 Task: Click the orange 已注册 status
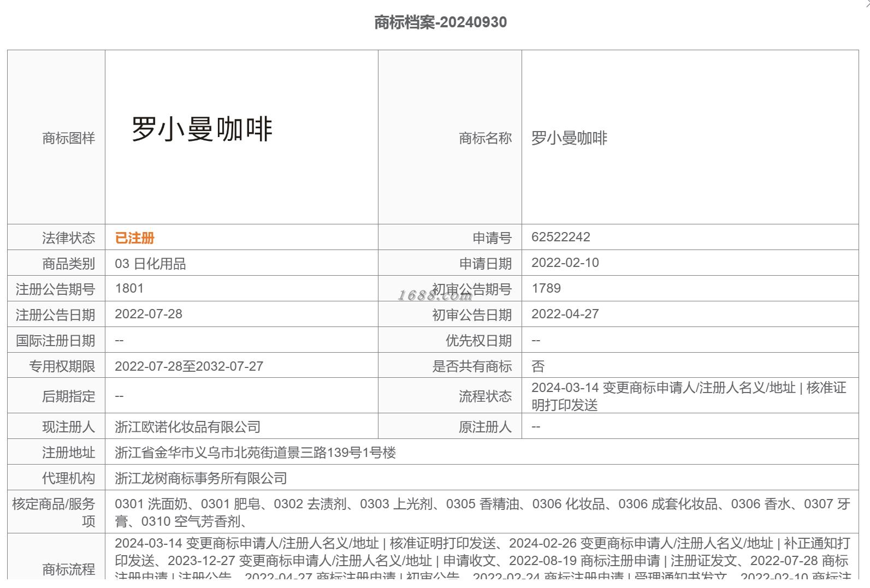[134, 238]
